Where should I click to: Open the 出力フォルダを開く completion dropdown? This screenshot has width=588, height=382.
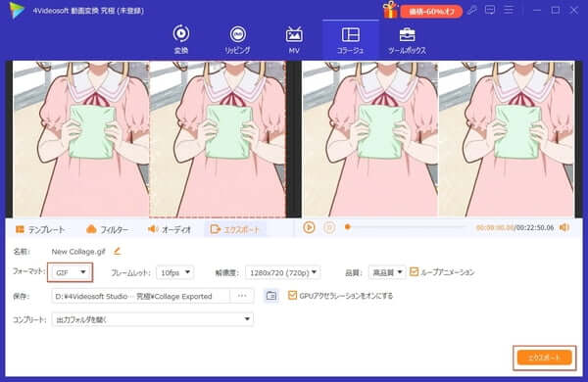click(153, 319)
